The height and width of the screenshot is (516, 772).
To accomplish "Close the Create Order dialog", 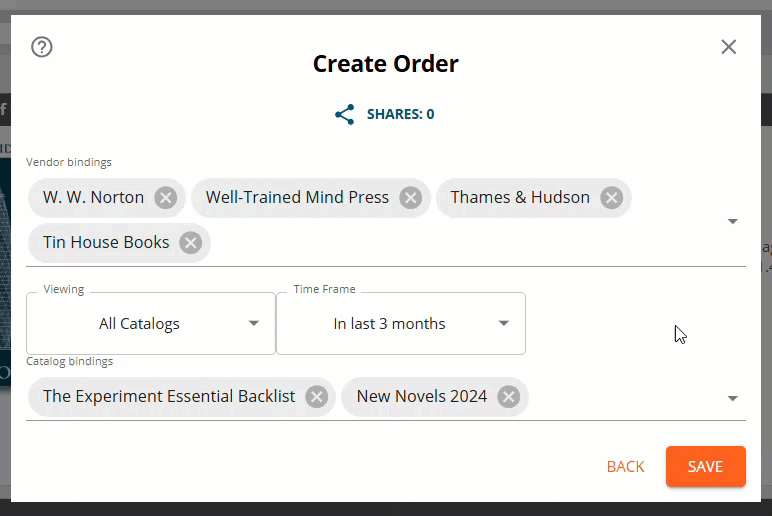I will pos(729,47).
